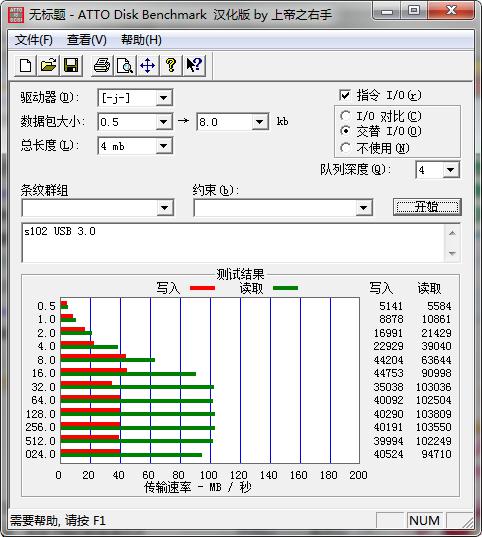Open the 帮助(H) menu

(141, 40)
